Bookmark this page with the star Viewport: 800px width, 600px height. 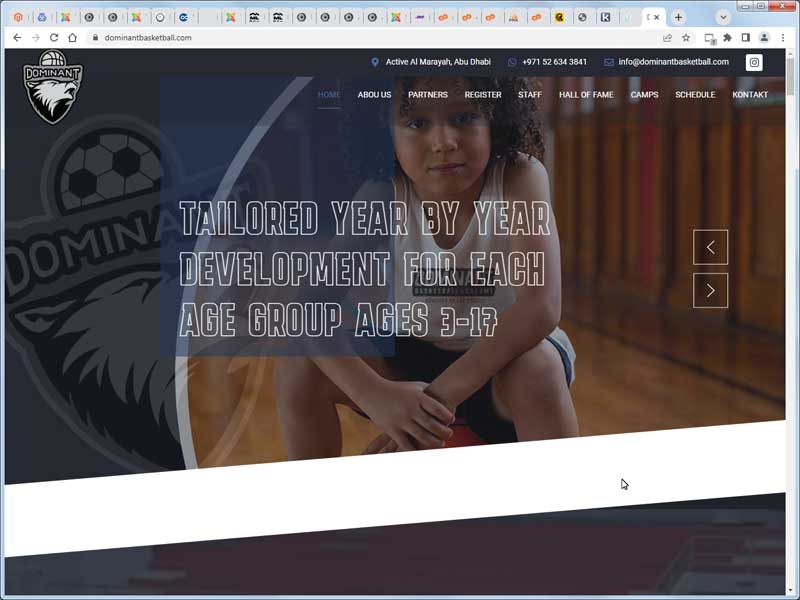(686, 37)
